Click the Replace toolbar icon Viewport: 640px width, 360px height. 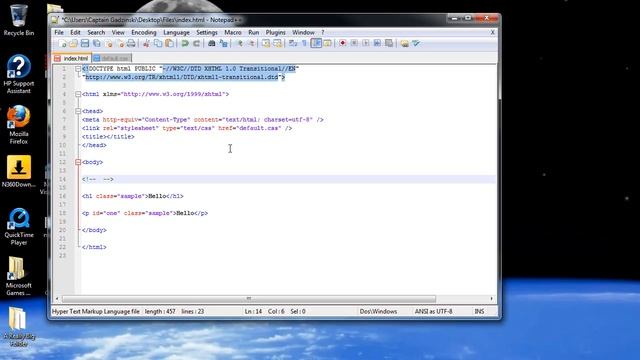223,43
